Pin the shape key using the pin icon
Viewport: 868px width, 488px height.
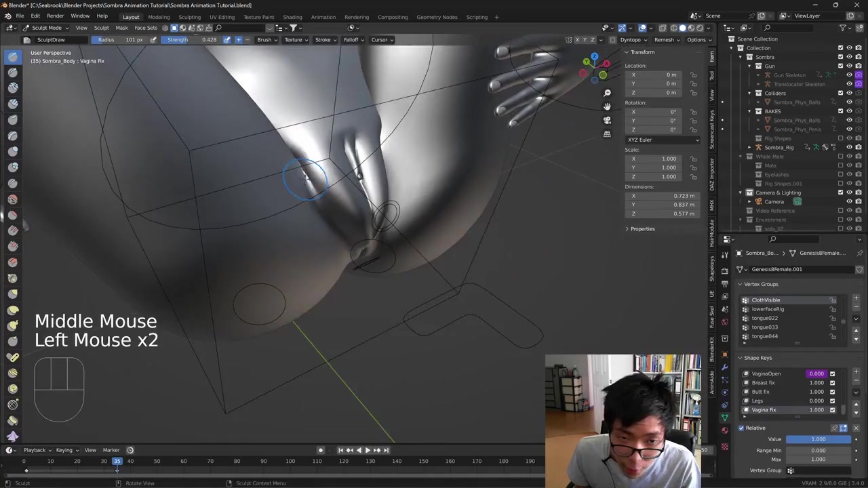[x=834, y=428]
